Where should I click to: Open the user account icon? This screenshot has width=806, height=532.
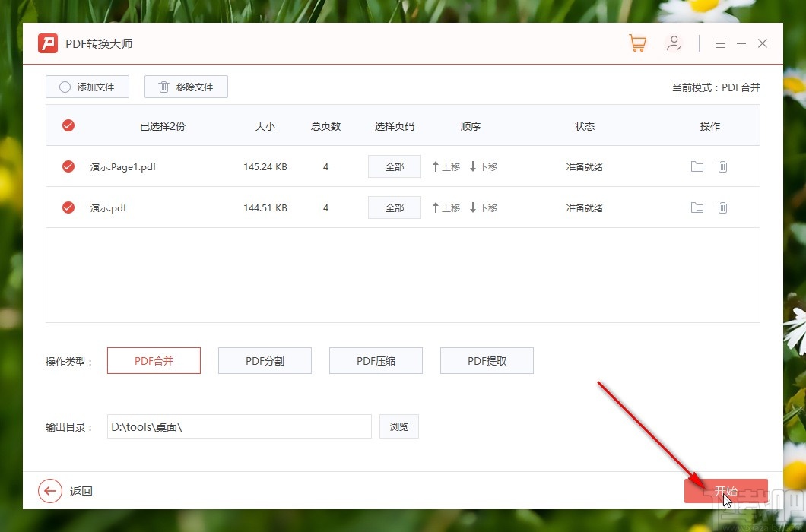pos(674,43)
